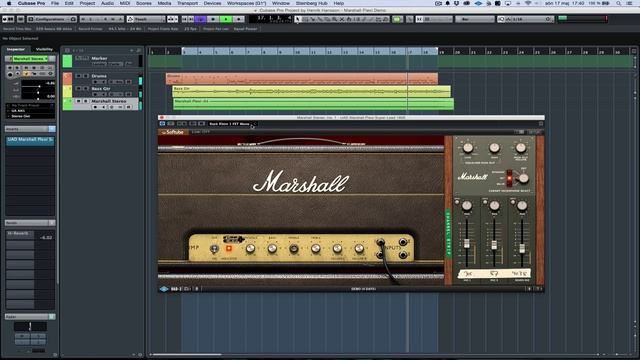Adjust the Mic 1 channel fader

pos(467,244)
